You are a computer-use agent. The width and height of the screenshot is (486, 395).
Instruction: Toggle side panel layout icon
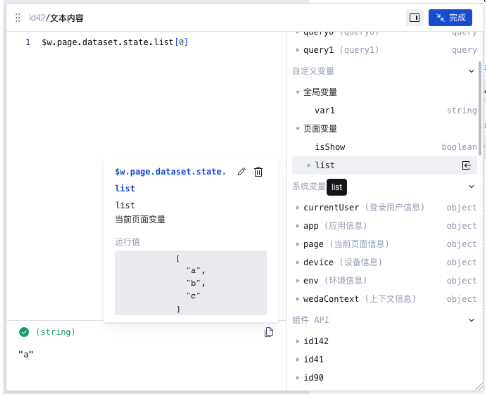[x=414, y=18]
